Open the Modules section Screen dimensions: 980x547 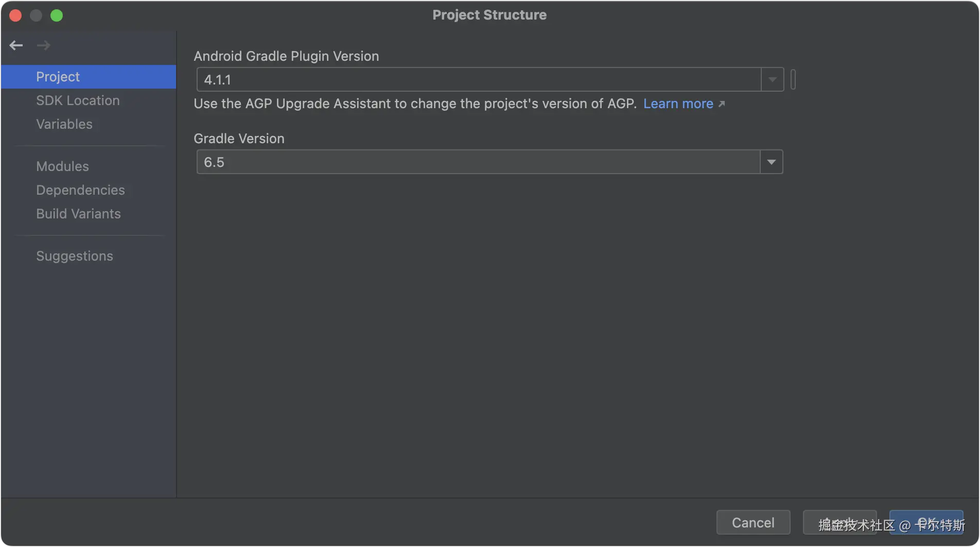[62, 166]
